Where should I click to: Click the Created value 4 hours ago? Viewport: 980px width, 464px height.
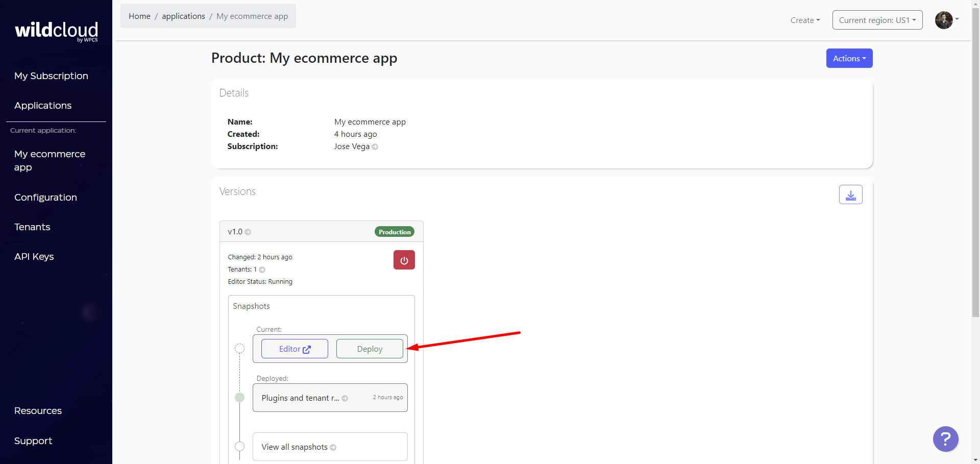pos(355,134)
